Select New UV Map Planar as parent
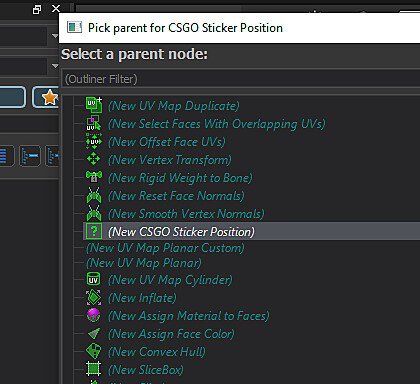Image resolution: width=420 pixels, height=384 pixels. [x=144, y=263]
